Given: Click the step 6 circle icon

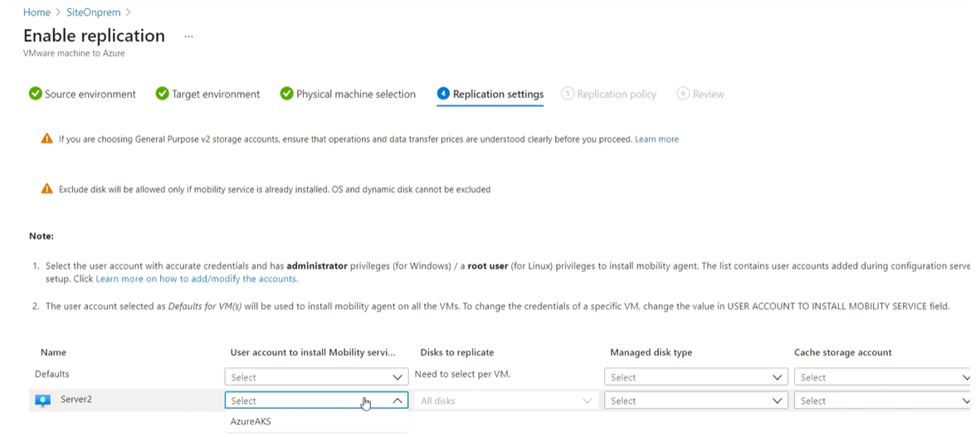Looking at the screenshot, I should coord(683,94).
